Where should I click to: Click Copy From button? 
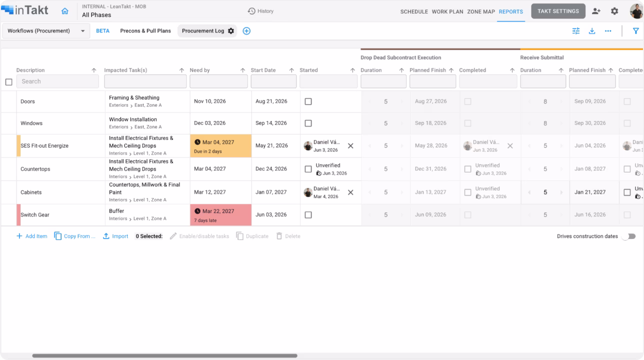[74, 236]
